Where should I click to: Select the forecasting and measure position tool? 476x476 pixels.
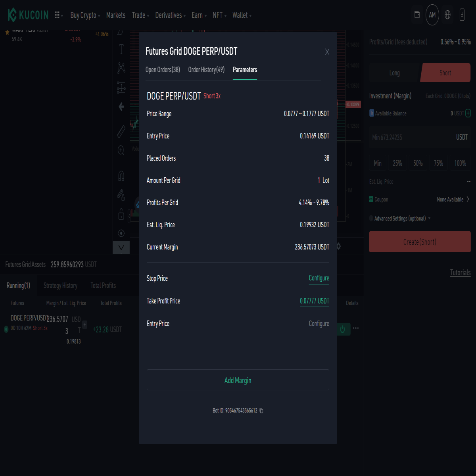tap(121, 87)
